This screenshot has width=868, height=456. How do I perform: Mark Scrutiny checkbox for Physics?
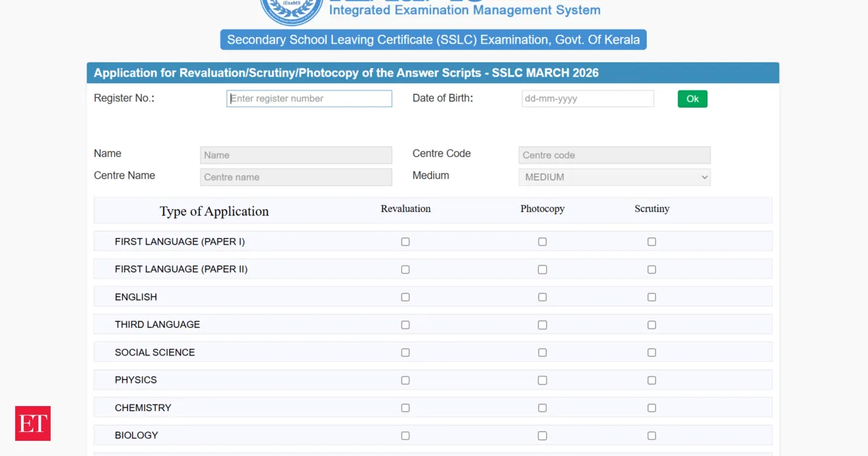point(652,380)
